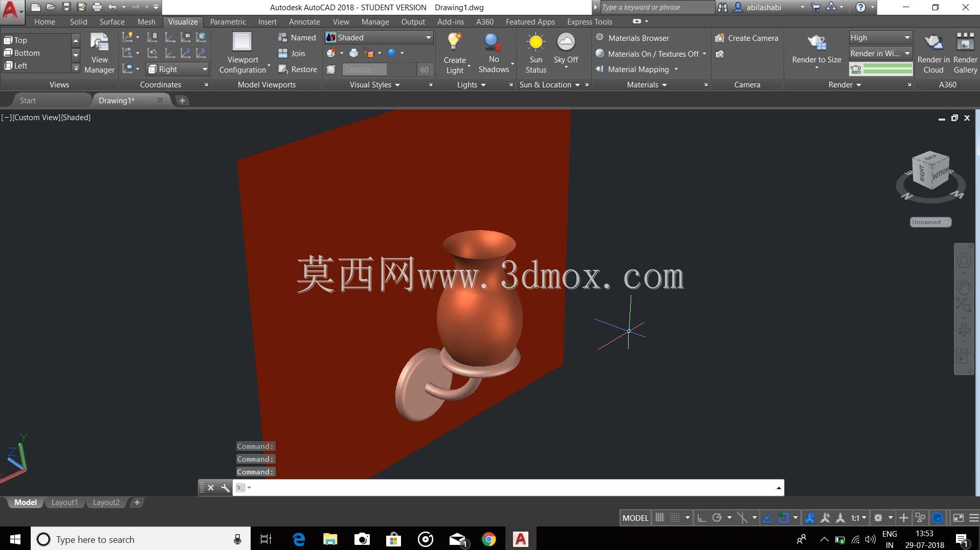Click Join viewports

click(x=292, y=53)
